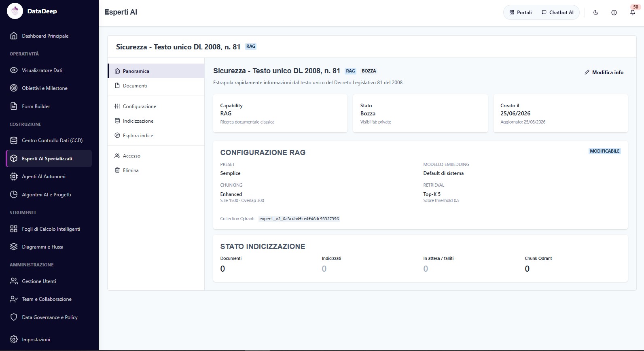The height and width of the screenshot is (351, 644).
Task: Click the Fogli di Calcolo grid icon
Action: [14, 229]
